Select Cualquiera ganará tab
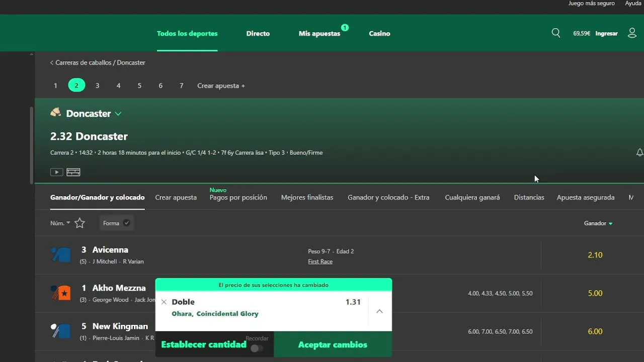Viewport: 644px width, 362px height. pyautogui.click(x=472, y=198)
